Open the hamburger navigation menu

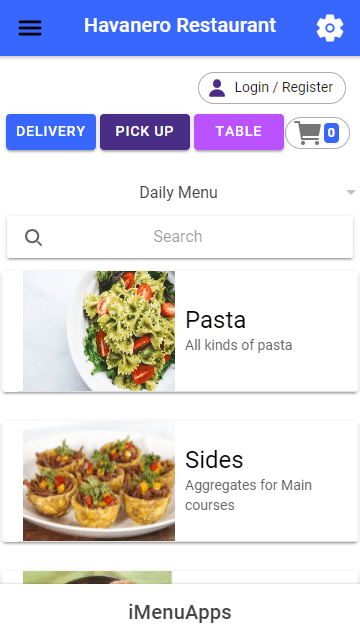[30, 28]
